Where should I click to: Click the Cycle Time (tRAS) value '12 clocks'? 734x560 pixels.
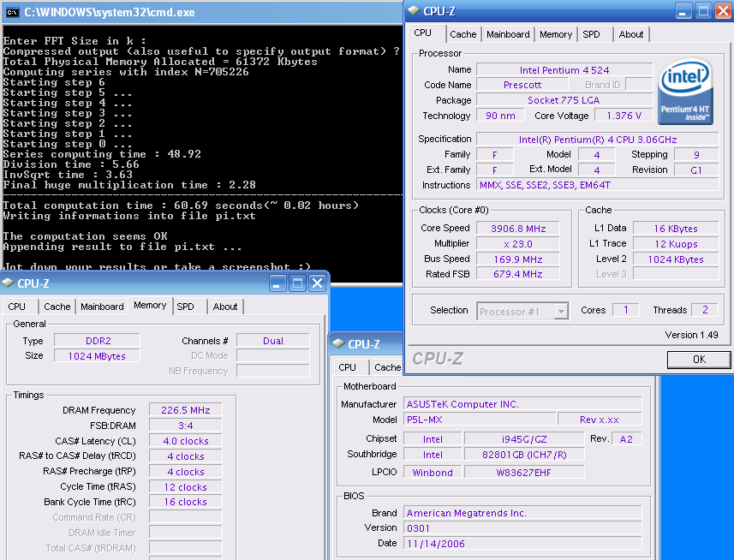point(185,487)
